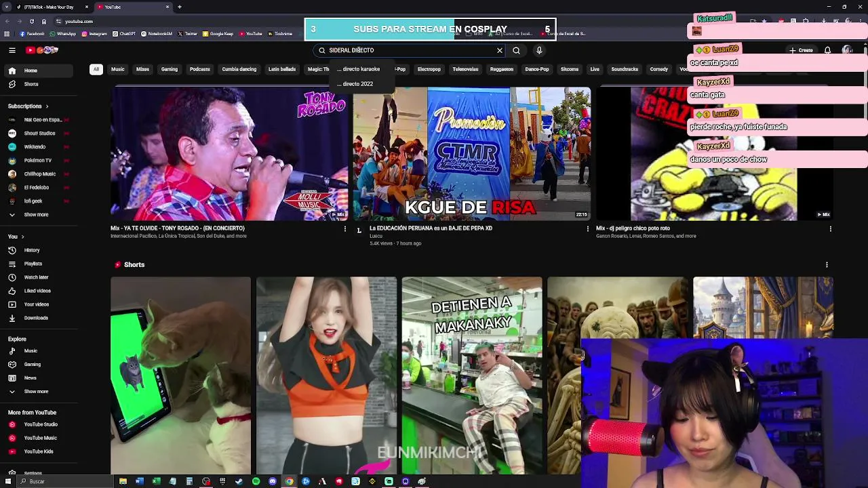Open Pokémon TV subscription channel

pyautogui.click(x=39, y=161)
